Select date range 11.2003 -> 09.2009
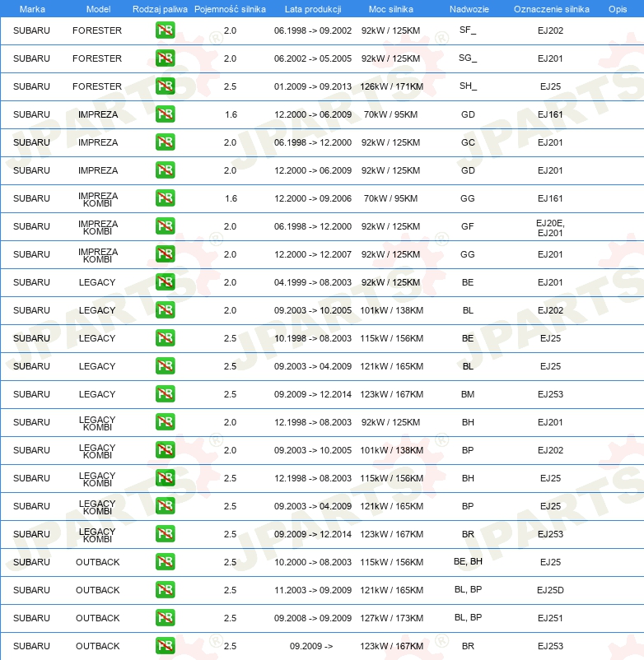Image resolution: width=644 pixels, height=660 pixels. tap(313, 590)
